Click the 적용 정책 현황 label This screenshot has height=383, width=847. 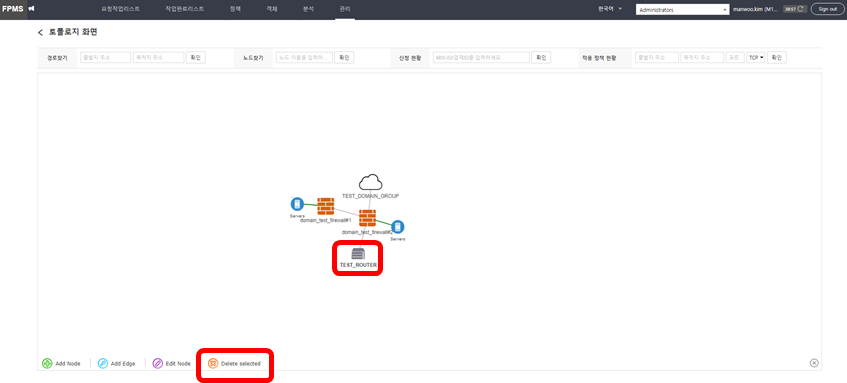[x=599, y=57]
